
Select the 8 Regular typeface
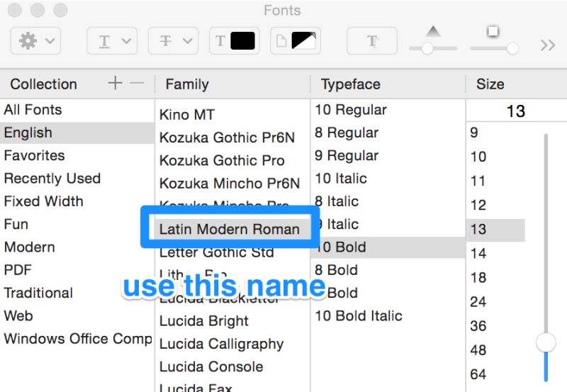click(388, 133)
